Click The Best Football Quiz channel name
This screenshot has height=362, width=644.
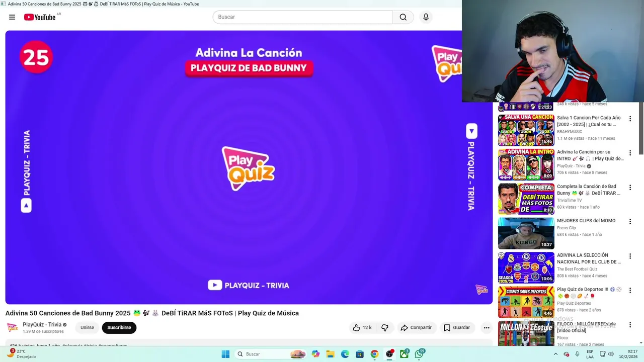pos(577,269)
